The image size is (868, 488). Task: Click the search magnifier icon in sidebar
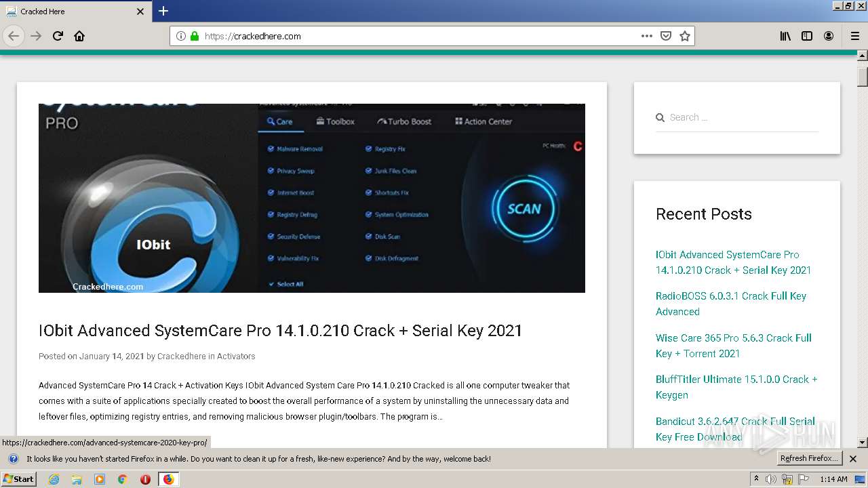tap(660, 118)
